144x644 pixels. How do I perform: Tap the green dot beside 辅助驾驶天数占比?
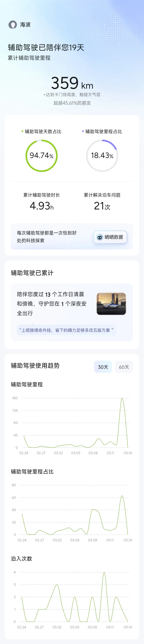tap(22, 131)
